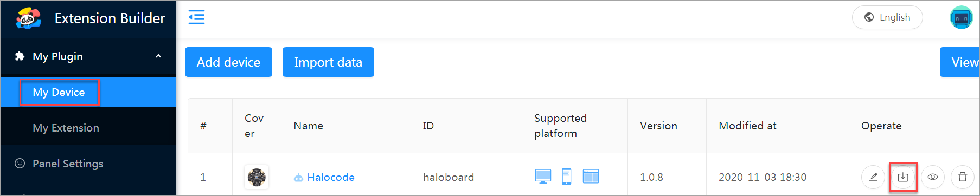Click the Import data button

pyautogui.click(x=328, y=62)
